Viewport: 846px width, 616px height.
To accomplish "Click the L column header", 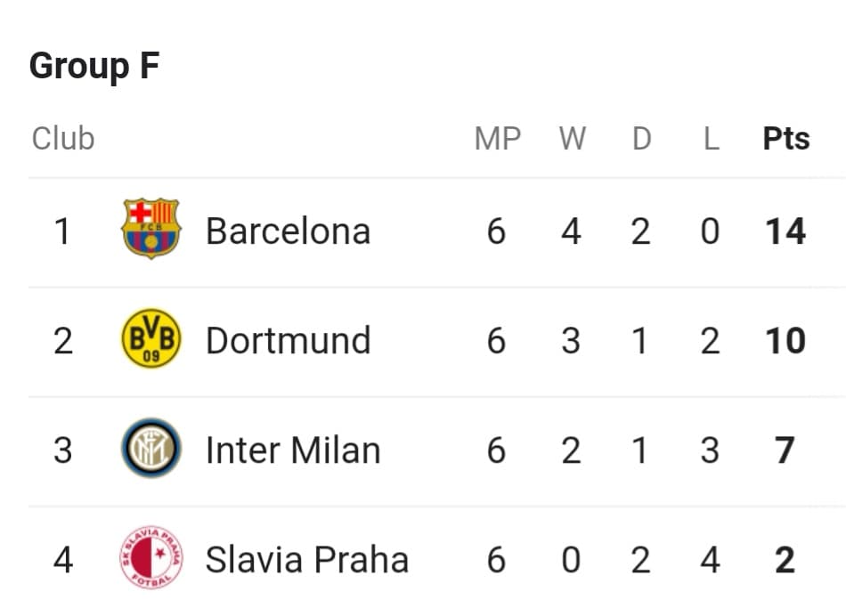I will coord(712,139).
